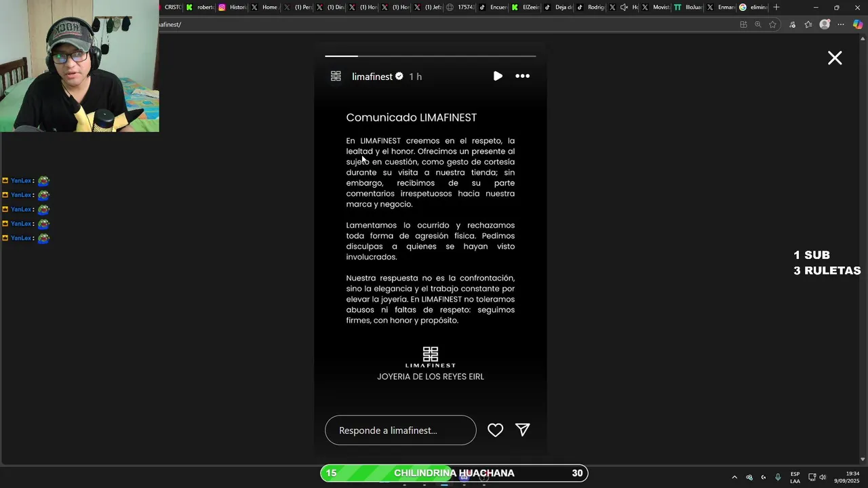Switch to the '(1) Din' tab

(x=330, y=7)
